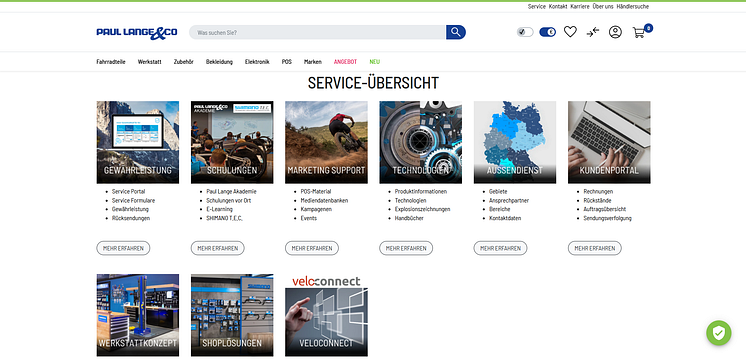This screenshot has width=746, height=361.
Task: Select 'Ansprechpartner' list entry
Action: click(x=509, y=201)
